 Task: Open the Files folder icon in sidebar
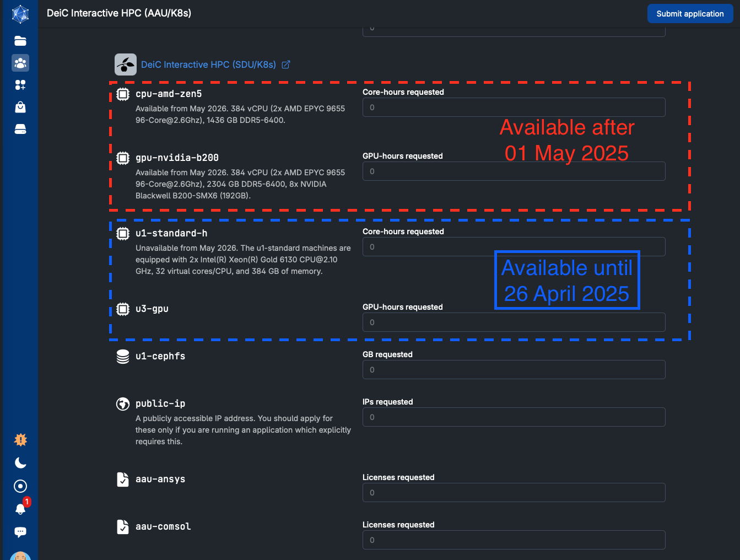[20, 41]
